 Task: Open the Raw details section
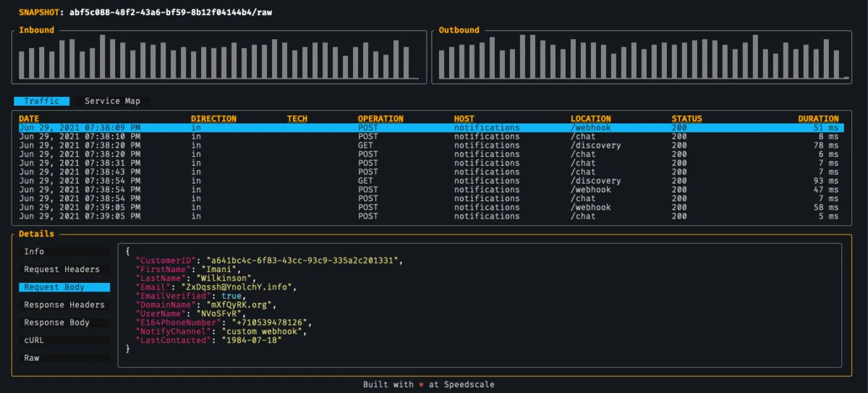tap(32, 358)
